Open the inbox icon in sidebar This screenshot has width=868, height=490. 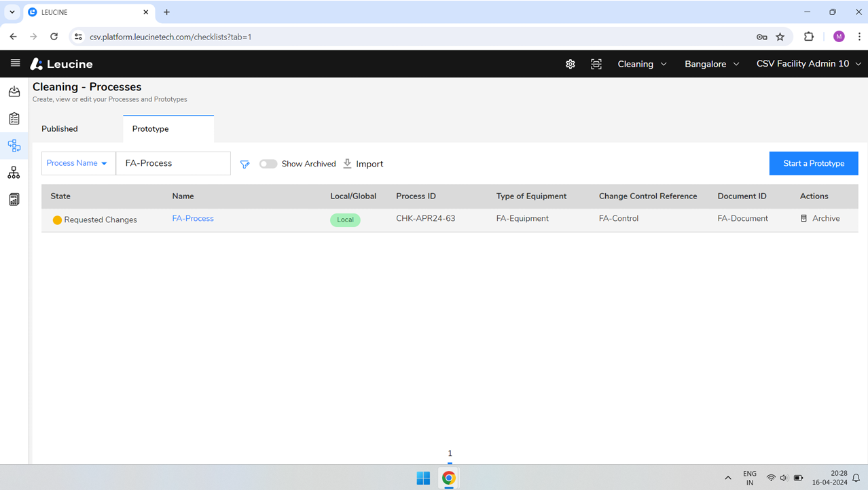pos(14,91)
